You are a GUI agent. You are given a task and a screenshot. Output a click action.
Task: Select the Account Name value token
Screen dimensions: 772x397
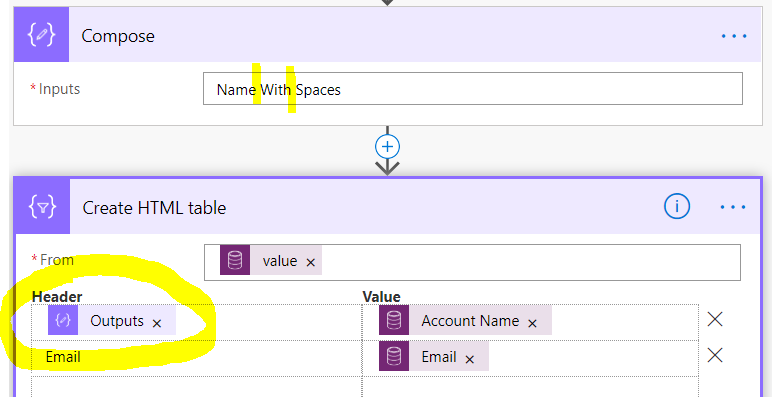(465, 321)
